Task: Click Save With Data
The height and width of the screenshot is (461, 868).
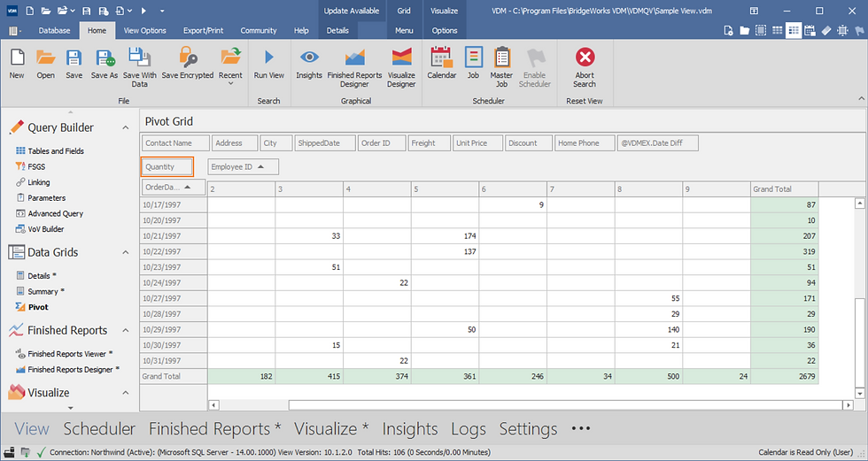Action: (x=140, y=67)
